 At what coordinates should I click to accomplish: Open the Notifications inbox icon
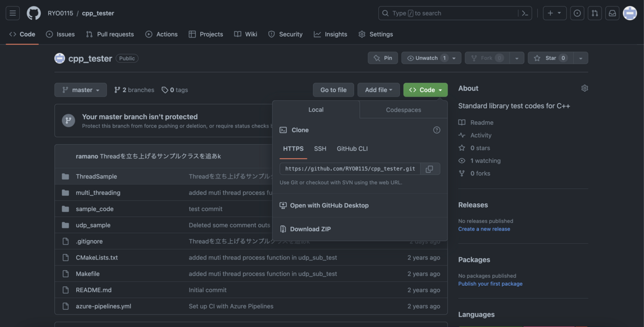612,13
